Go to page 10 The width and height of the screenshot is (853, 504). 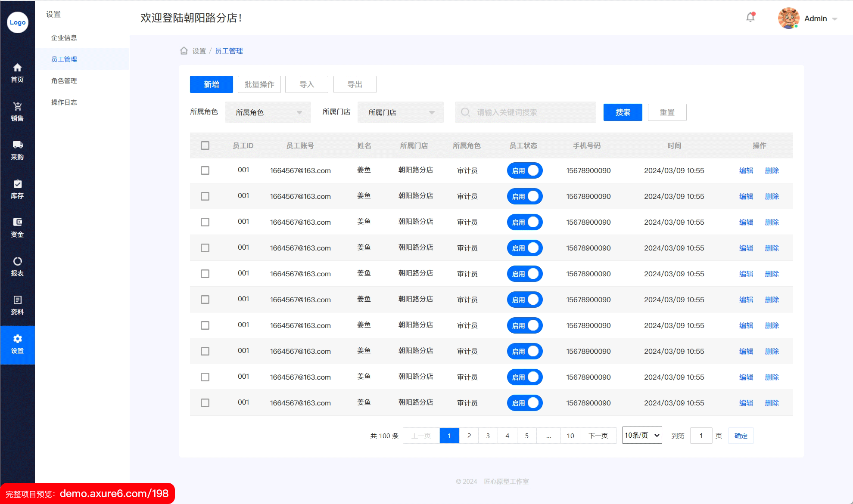pyautogui.click(x=570, y=436)
